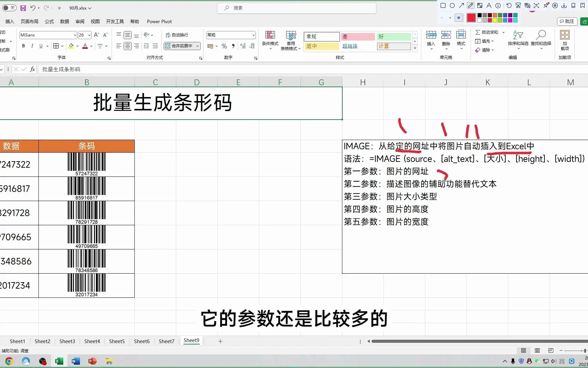Open the font size 26 dropdown
This screenshot has height=368, width=588.
(x=89, y=35)
